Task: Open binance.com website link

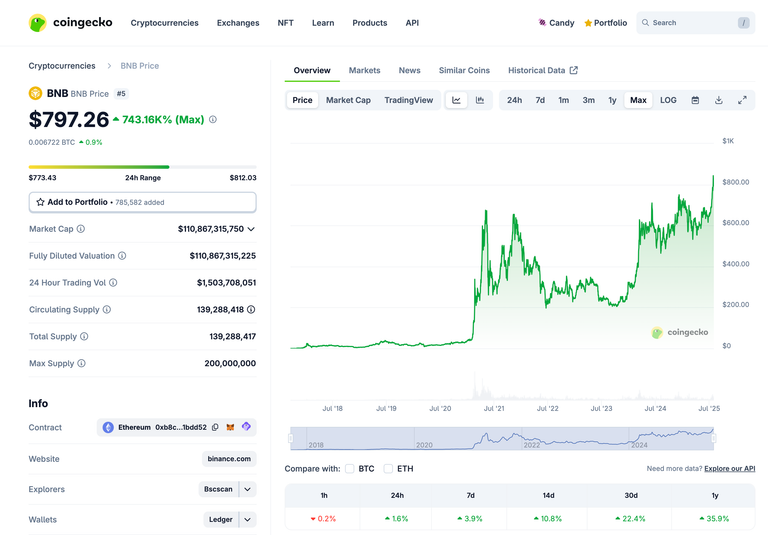Action: [x=229, y=459]
